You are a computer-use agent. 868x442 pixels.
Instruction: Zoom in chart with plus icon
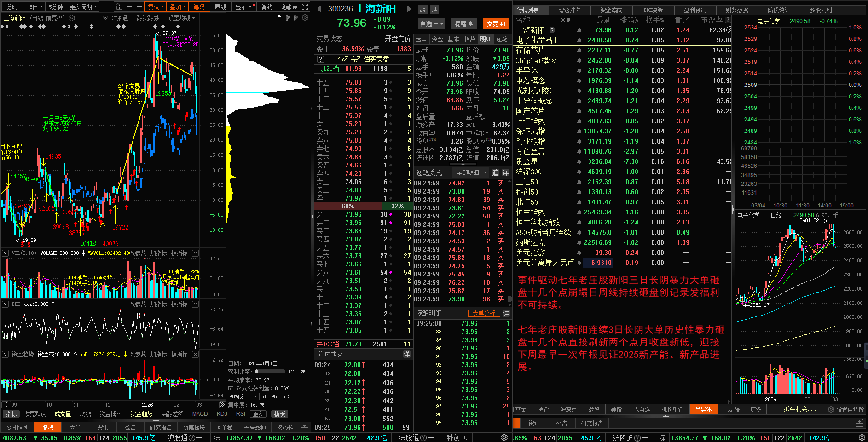tap(129, 7)
